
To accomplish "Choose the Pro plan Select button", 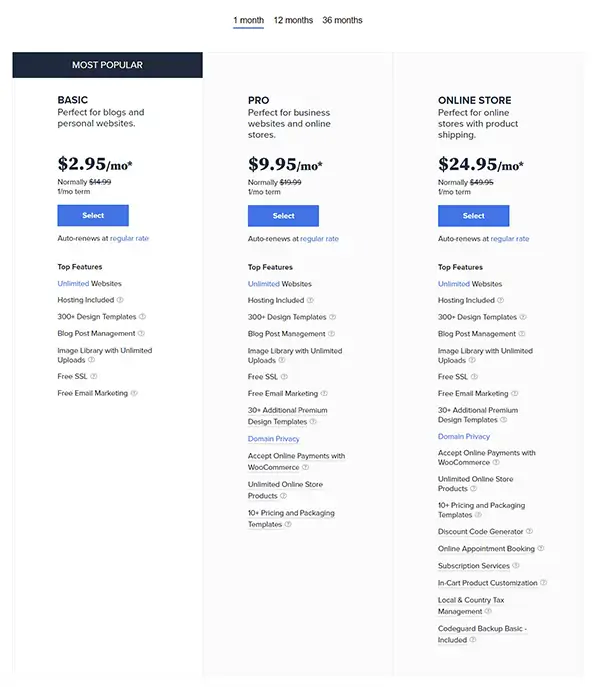I will (x=283, y=215).
